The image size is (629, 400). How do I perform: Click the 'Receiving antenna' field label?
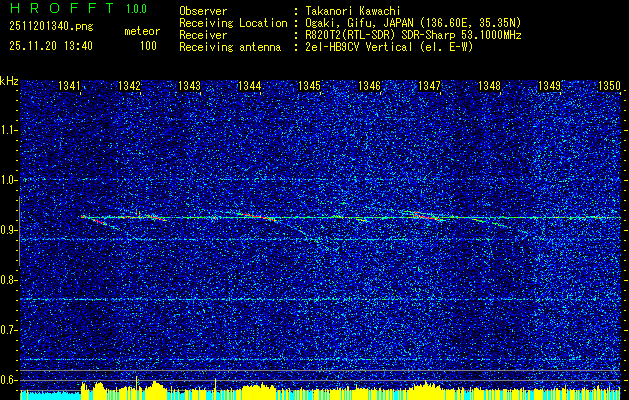[x=230, y=47]
